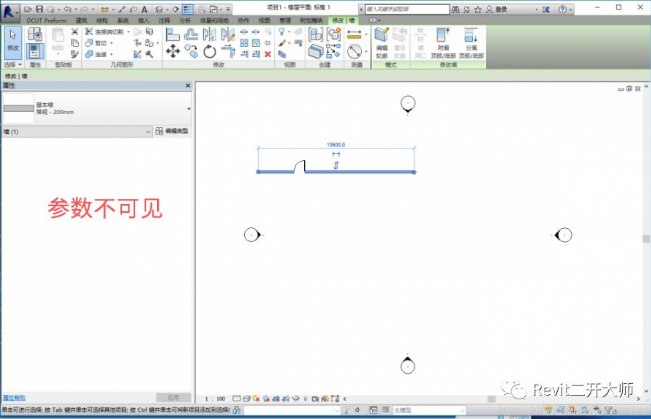The height and width of the screenshot is (419, 651).
Task: Click the 编辑轮廓 Edit Profile button
Action: 382,43
